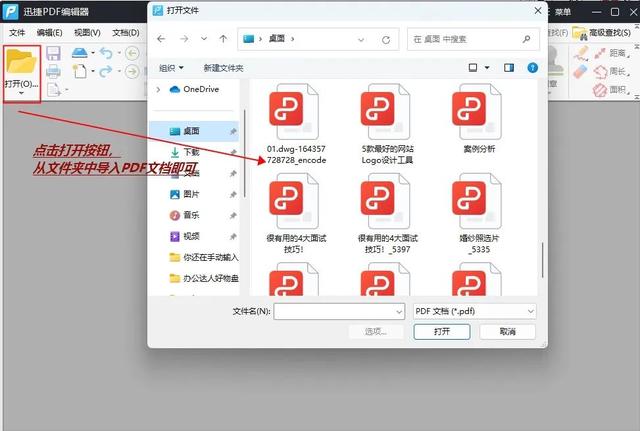Refresh the folder listing
Image resolution: width=640 pixels, height=431 pixels.
[386, 40]
